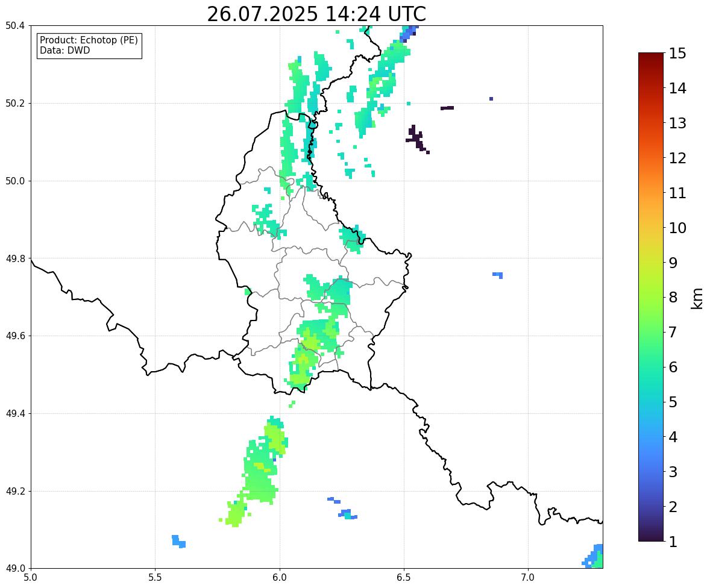Screen dimensions: 710x588
Task: Click the colorbar tick label 8
Action: [x=673, y=298]
